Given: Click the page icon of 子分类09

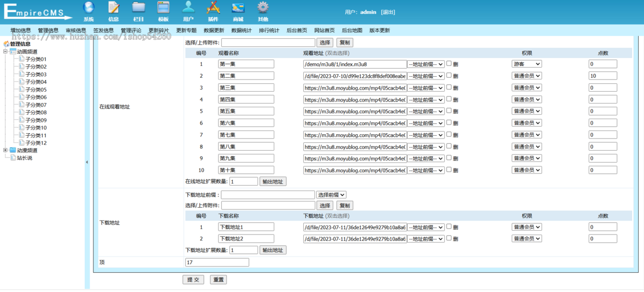Looking at the screenshot, I should click(x=21, y=120).
